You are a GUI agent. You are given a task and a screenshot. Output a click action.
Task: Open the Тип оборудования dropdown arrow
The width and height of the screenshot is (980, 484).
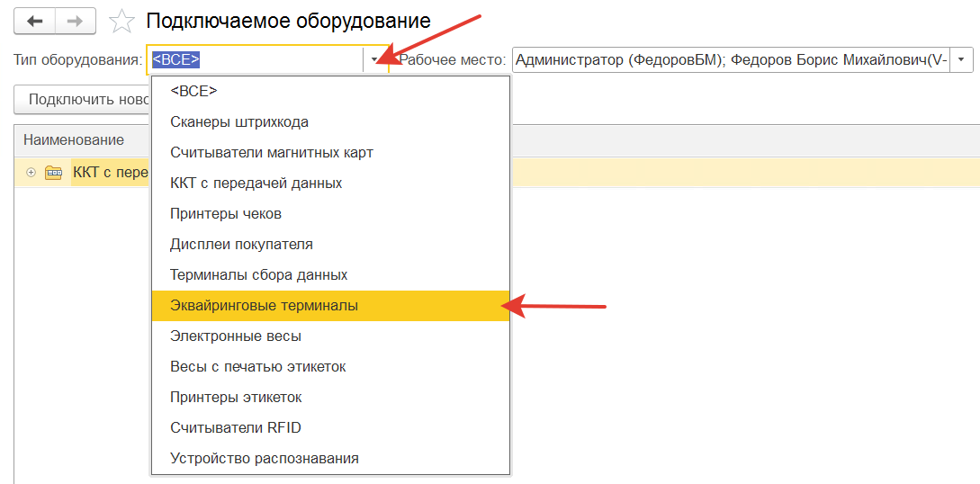pyautogui.click(x=374, y=60)
